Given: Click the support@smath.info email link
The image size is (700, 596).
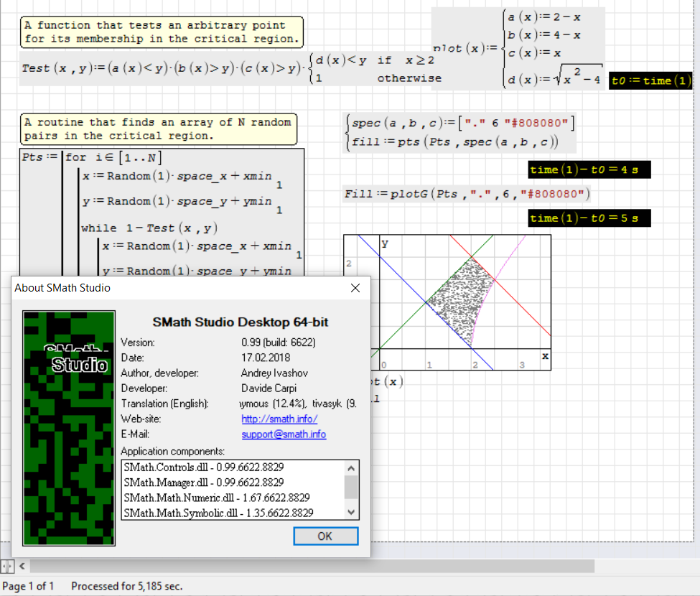Looking at the screenshot, I should point(284,434).
